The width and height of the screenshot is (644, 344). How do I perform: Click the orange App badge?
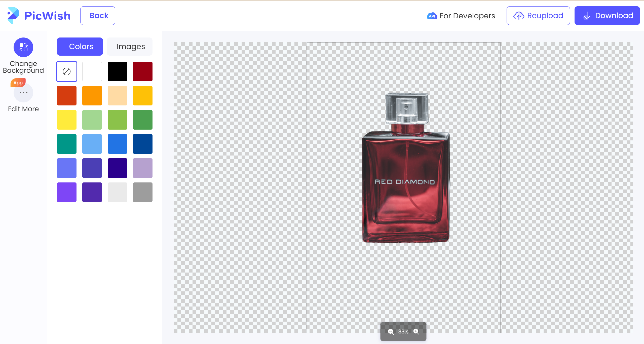(18, 83)
